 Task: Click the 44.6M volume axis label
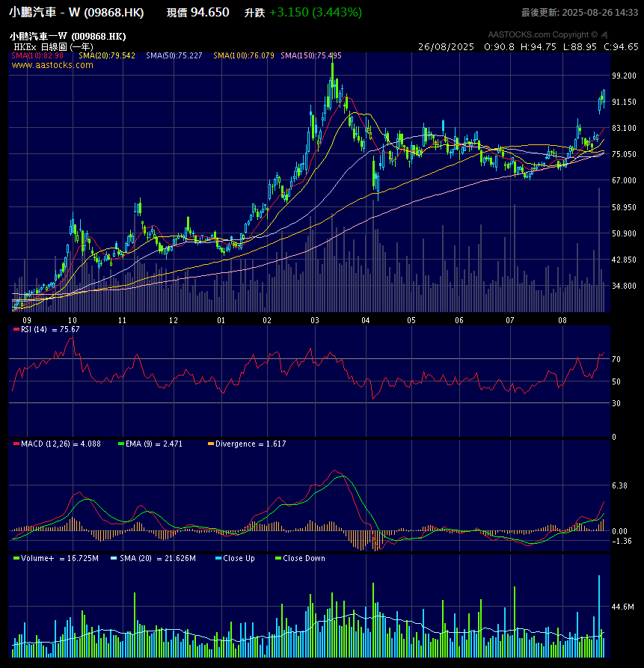[x=623, y=607]
